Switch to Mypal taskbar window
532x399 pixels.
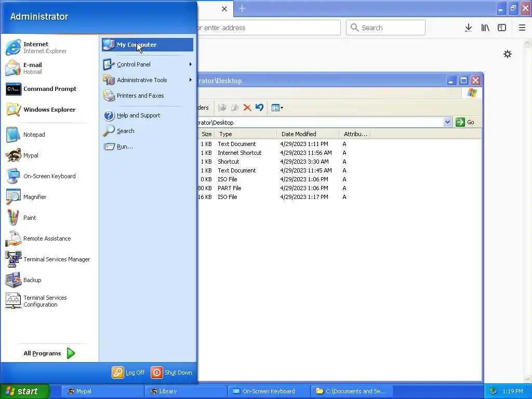tap(102, 391)
